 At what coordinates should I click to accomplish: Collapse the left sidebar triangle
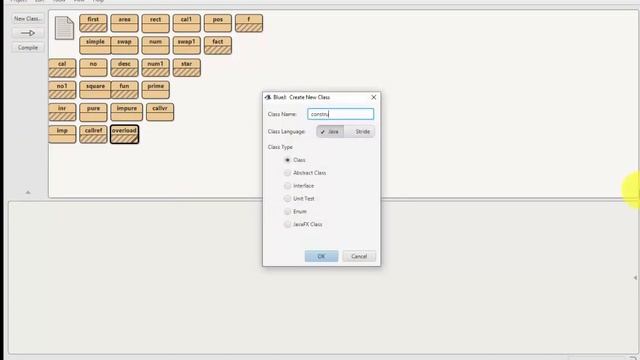click(28, 192)
